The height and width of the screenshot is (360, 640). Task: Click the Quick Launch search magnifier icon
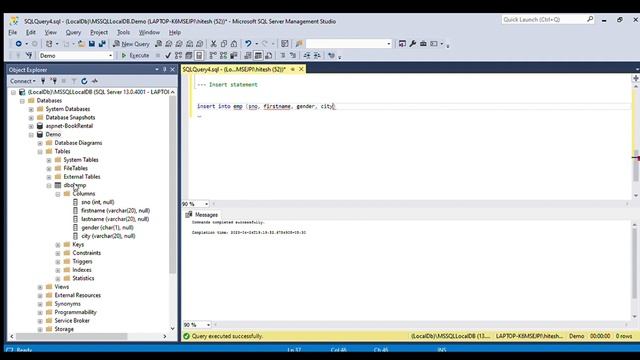click(x=590, y=19)
